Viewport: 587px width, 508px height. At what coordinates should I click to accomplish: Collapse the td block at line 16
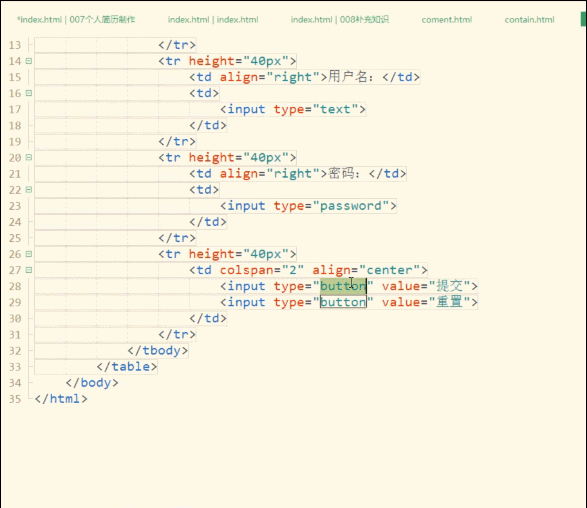coord(29,93)
